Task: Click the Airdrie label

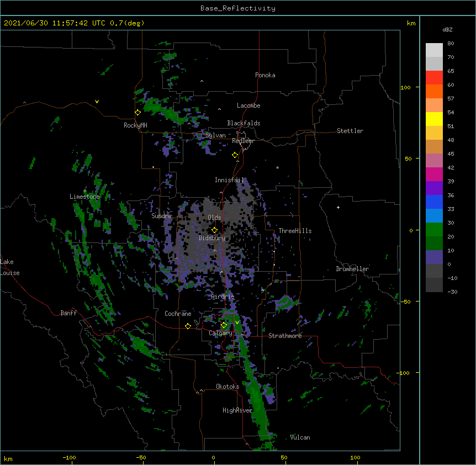Action: [x=223, y=297]
